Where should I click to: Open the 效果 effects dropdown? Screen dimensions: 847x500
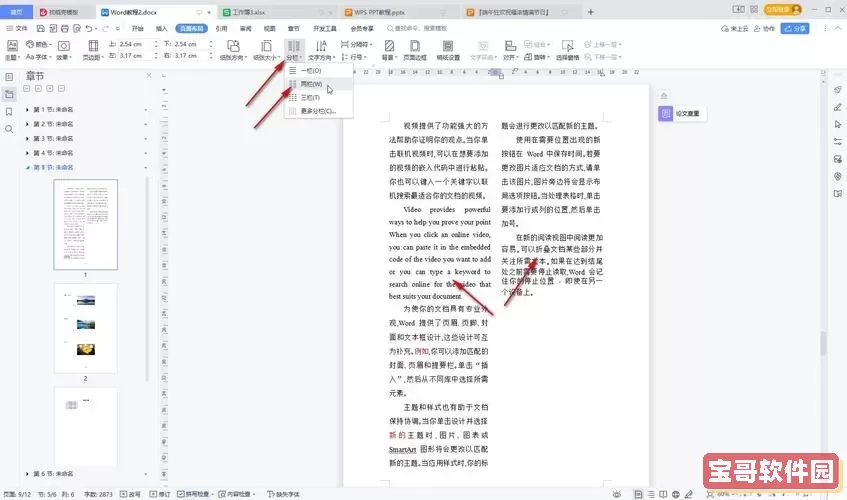tap(64, 50)
